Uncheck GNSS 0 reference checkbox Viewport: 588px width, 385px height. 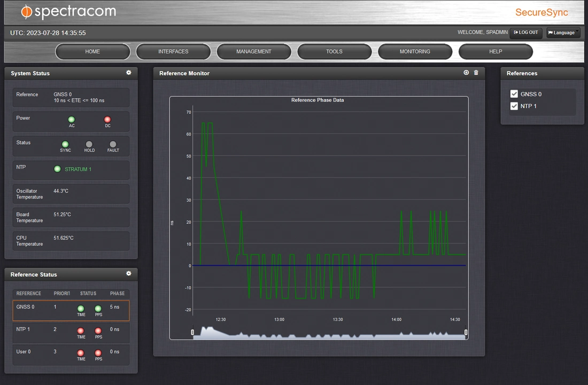(514, 94)
